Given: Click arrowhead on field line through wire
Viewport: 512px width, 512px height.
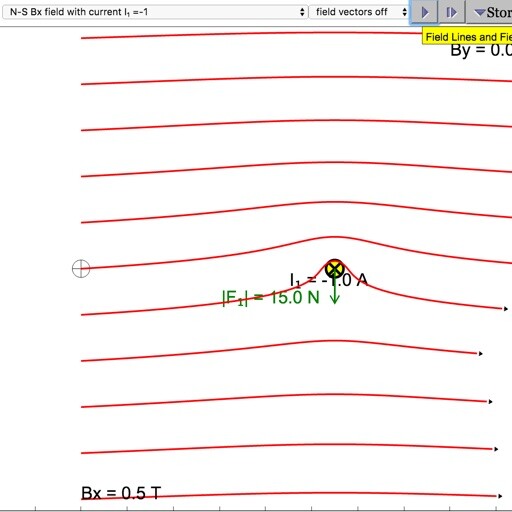Looking at the screenshot, I should 506,309.
